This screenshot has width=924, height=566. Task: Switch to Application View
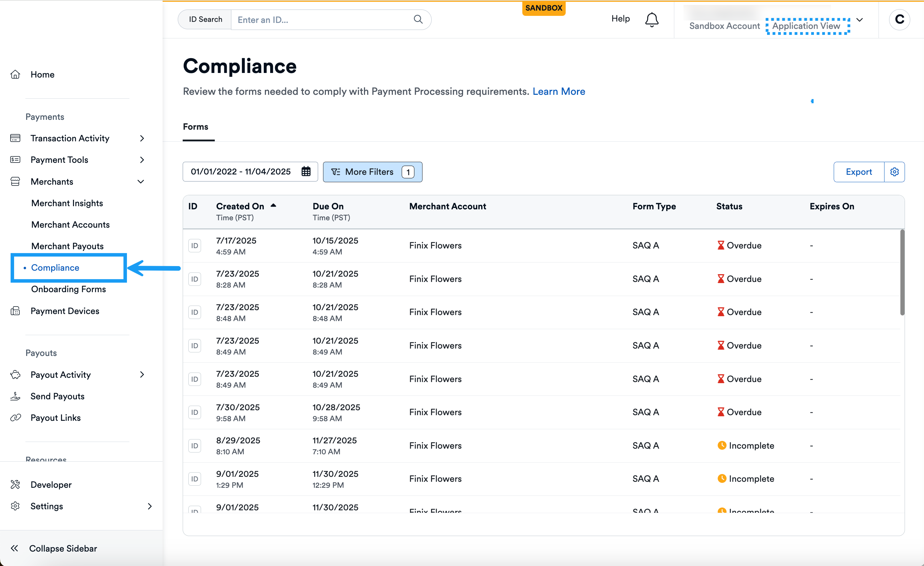click(x=806, y=26)
